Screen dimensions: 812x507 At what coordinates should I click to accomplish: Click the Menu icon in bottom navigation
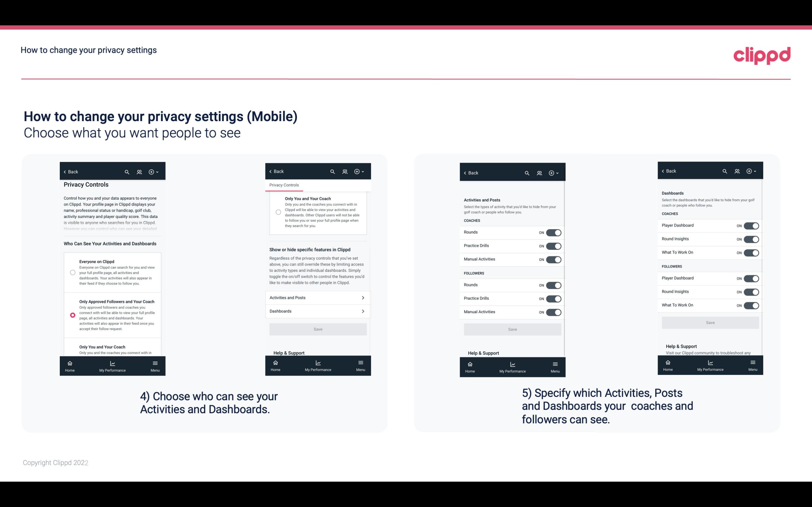(155, 363)
